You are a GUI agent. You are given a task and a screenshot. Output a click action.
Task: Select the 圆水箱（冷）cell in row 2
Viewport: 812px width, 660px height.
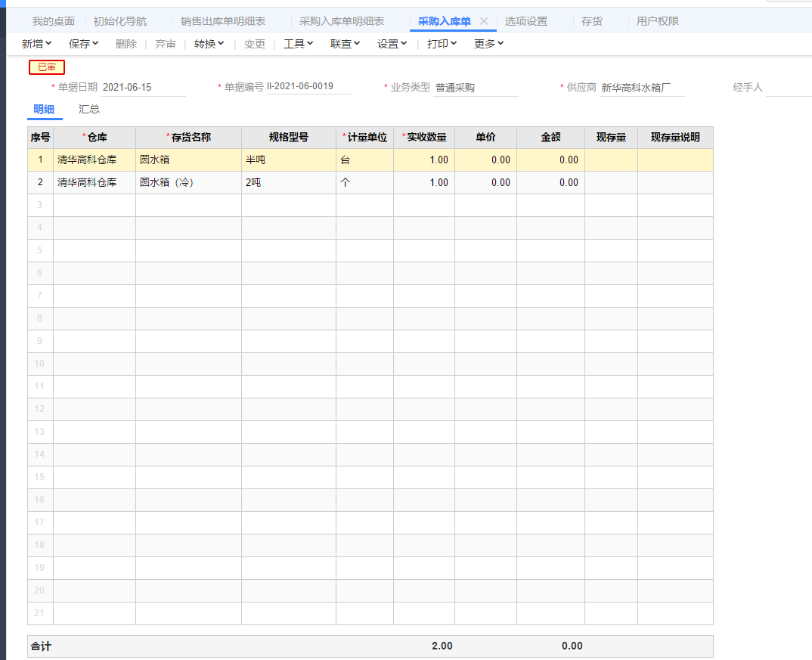188,183
